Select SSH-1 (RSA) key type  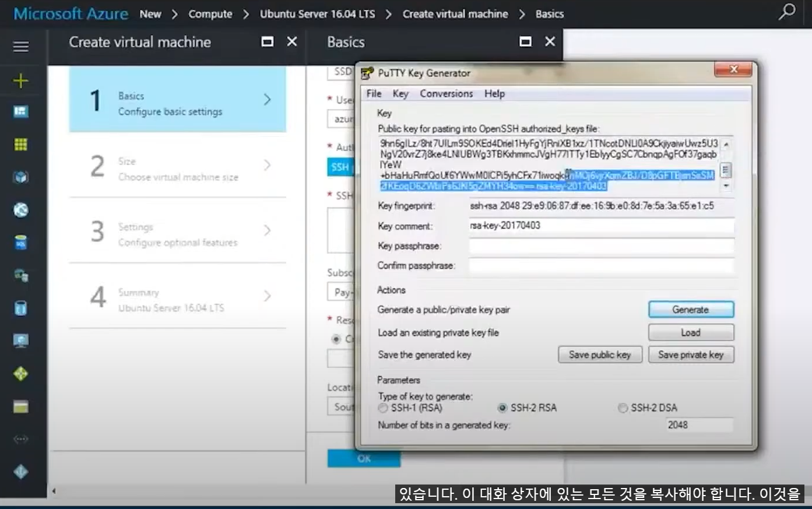click(383, 408)
